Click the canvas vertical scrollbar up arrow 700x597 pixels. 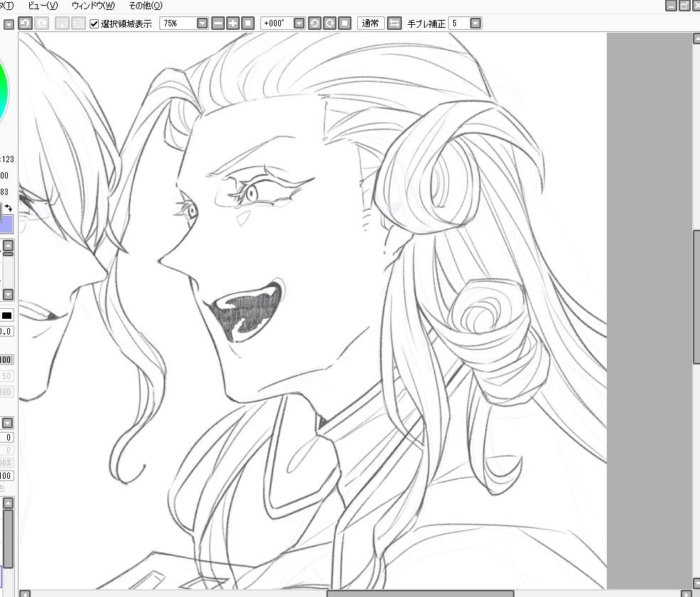[696, 38]
